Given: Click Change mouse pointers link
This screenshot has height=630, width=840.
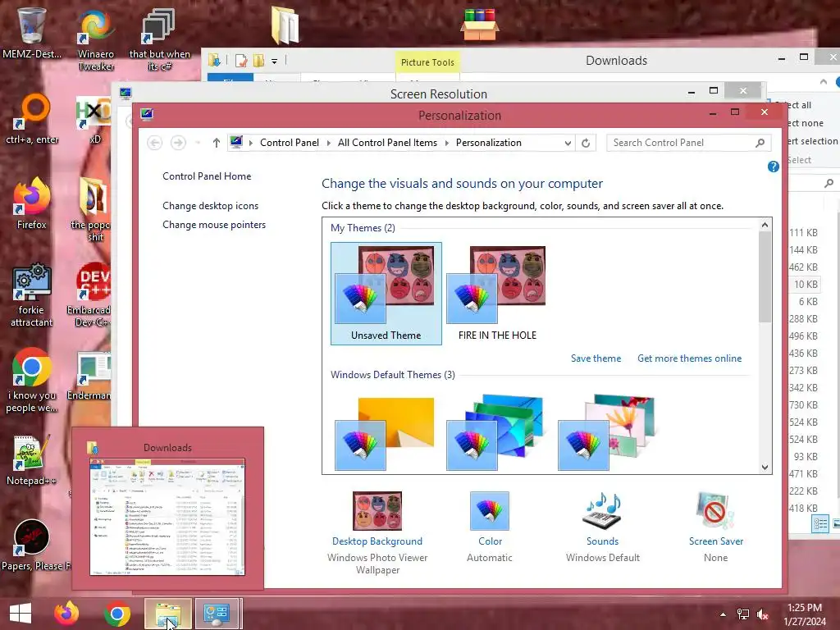Looking at the screenshot, I should pos(214,225).
